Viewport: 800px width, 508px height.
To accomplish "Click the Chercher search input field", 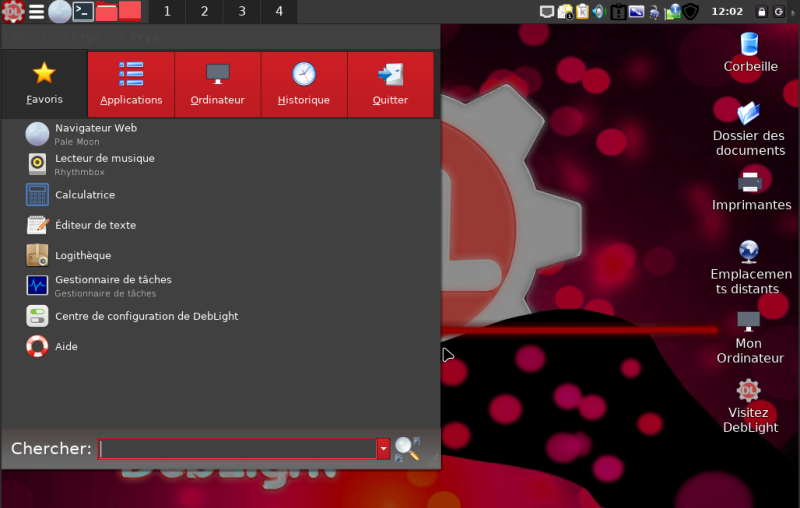I will [238, 449].
